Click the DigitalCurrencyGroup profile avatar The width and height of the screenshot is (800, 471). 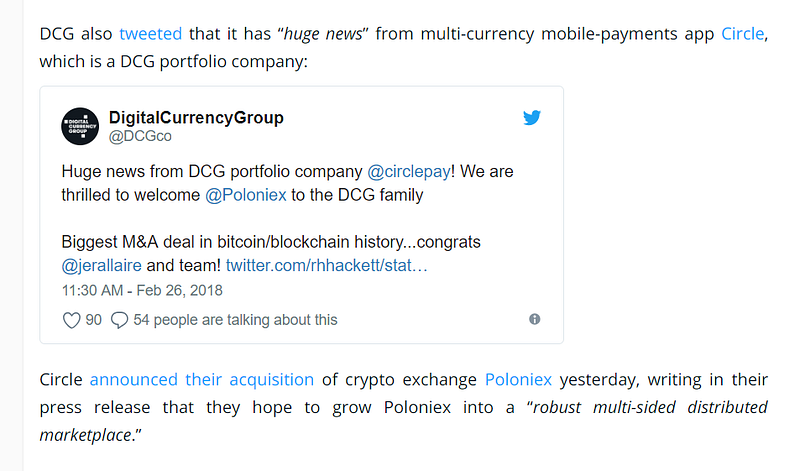80,126
